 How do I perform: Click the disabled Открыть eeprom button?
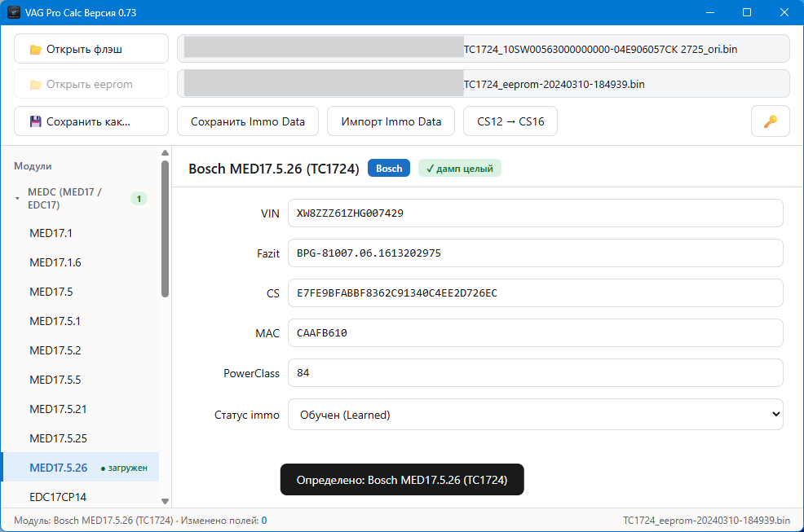tap(91, 84)
